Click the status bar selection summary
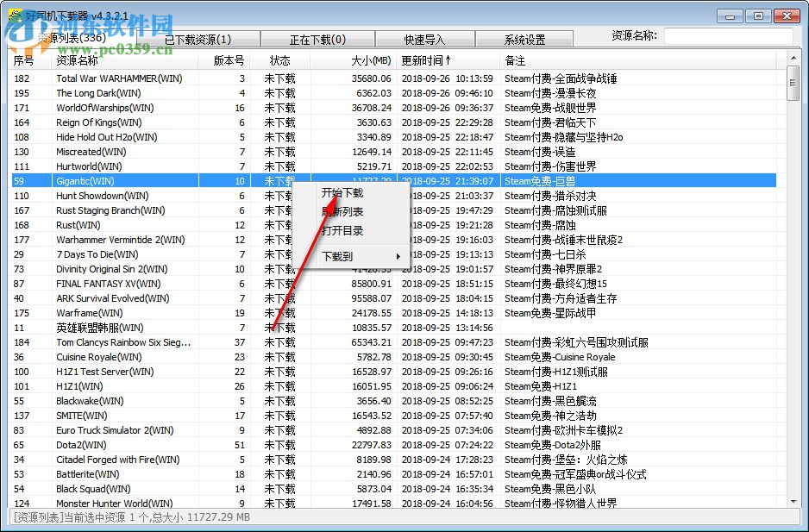809x532 pixels. coord(132,517)
